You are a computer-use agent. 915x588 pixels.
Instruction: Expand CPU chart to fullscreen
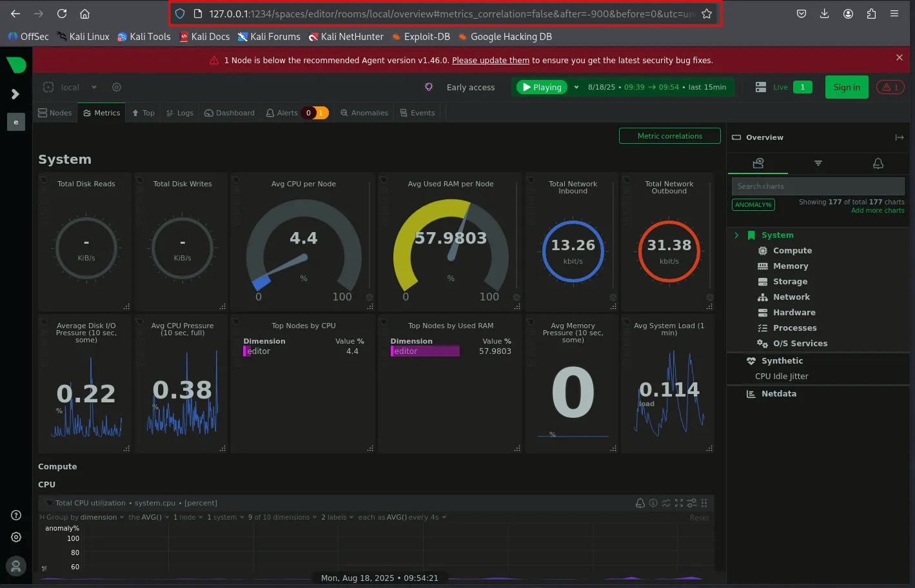[x=679, y=503]
